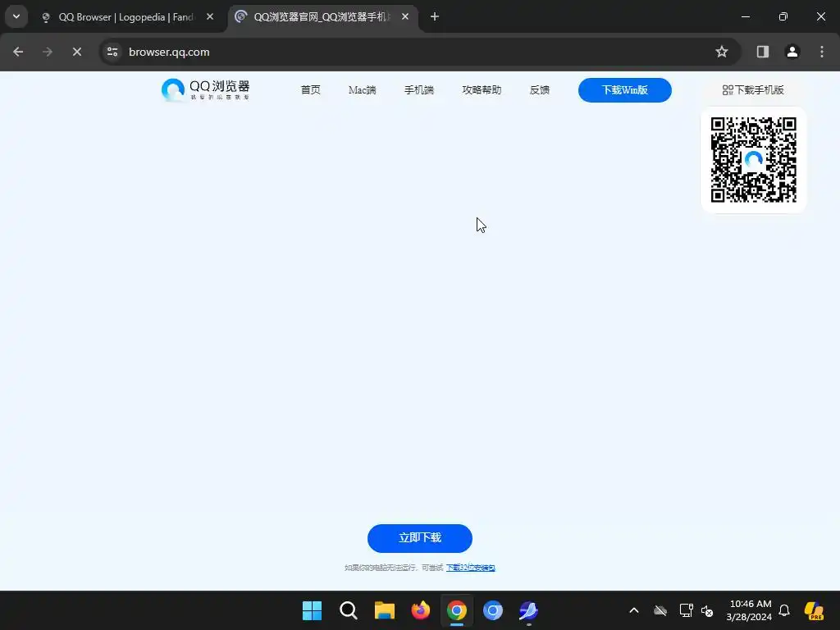The height and width of the screenshot is (630, 840).
Task: Click the cloud sync tray icon
Action: coord(660,610)
